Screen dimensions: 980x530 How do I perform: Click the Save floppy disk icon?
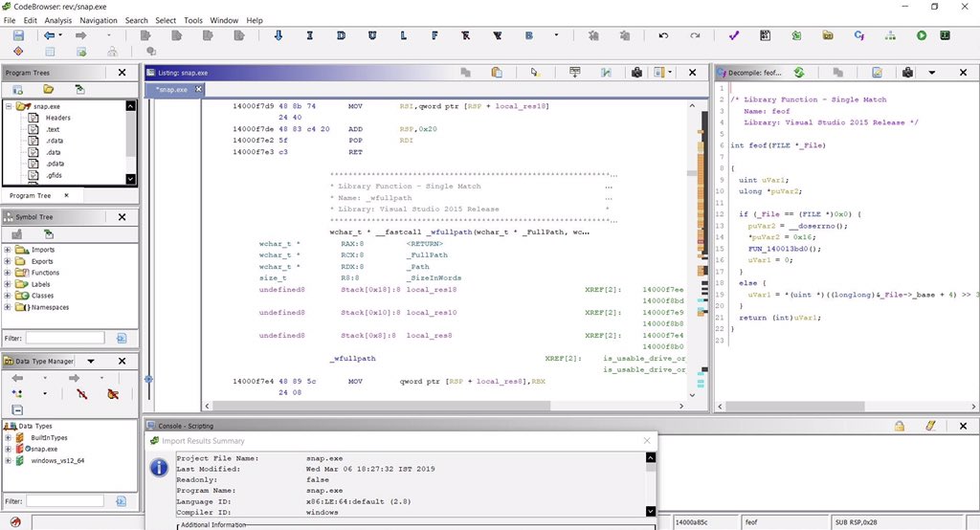coord(18,35)
